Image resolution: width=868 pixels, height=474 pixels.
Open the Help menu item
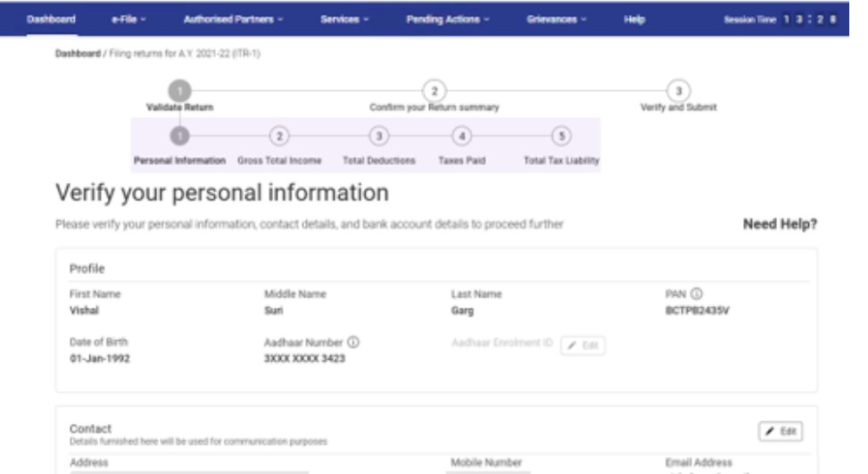tap(634, 20)
